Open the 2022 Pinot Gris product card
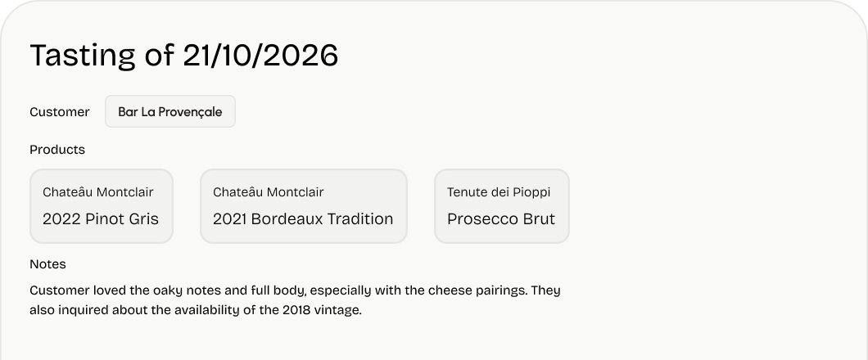This screenshot has height=360, width=868. (x=102, y=206)
